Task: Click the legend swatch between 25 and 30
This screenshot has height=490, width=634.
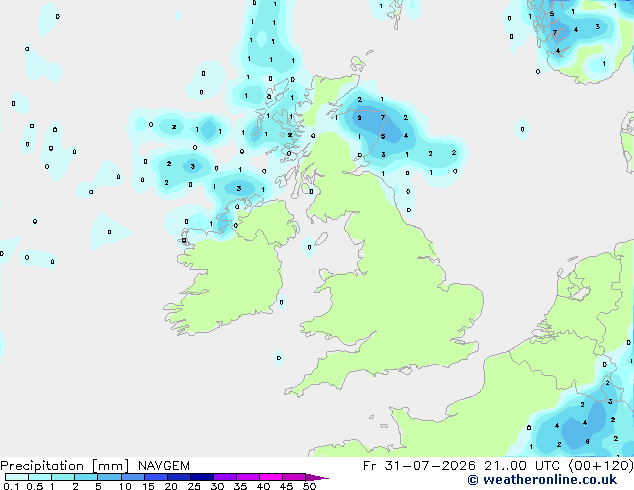Action: pos(201,477)
